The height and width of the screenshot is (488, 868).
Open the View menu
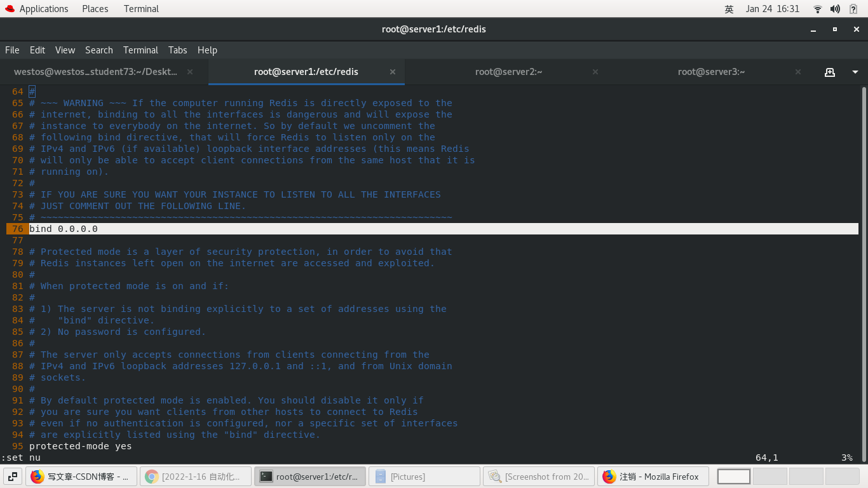65,50
